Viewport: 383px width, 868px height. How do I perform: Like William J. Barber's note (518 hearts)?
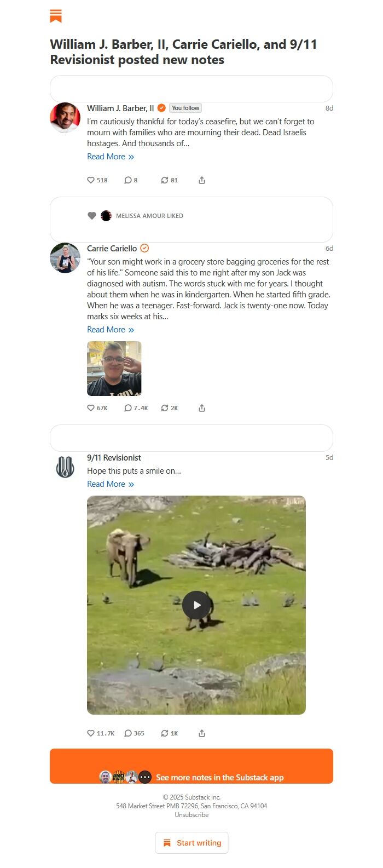pos(97,180)
